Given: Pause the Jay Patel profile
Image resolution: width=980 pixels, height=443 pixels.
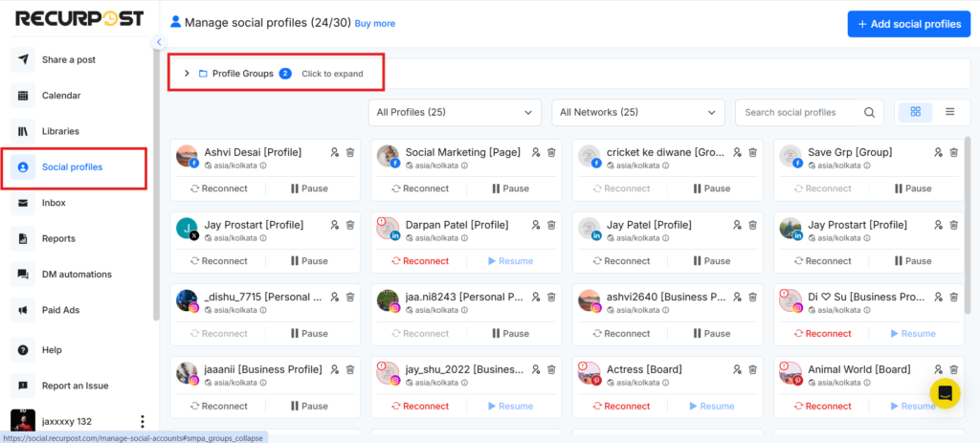Looking at the screenshot, I should [712, 260].
